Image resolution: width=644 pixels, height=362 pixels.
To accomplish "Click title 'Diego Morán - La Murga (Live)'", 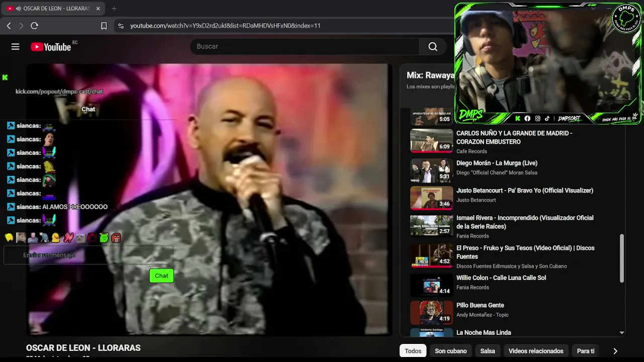I will 497,163.
